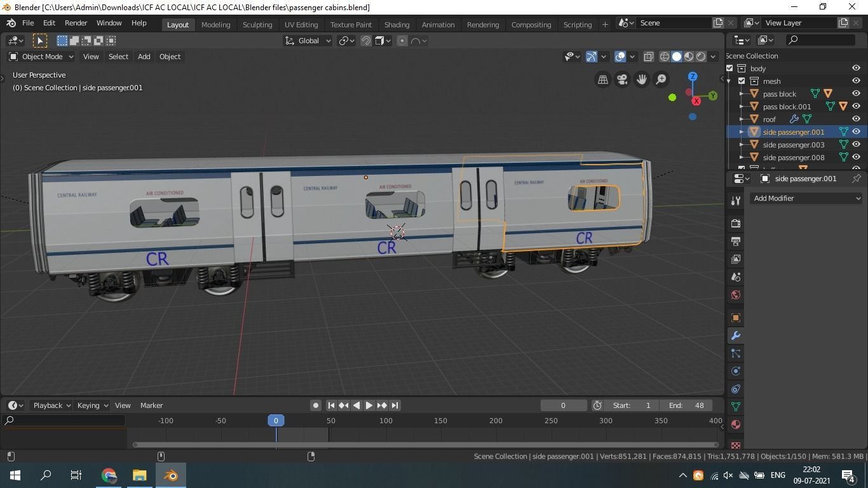Open the Scene properties tab
Screen dimensions: 868x488
point(736,277)
